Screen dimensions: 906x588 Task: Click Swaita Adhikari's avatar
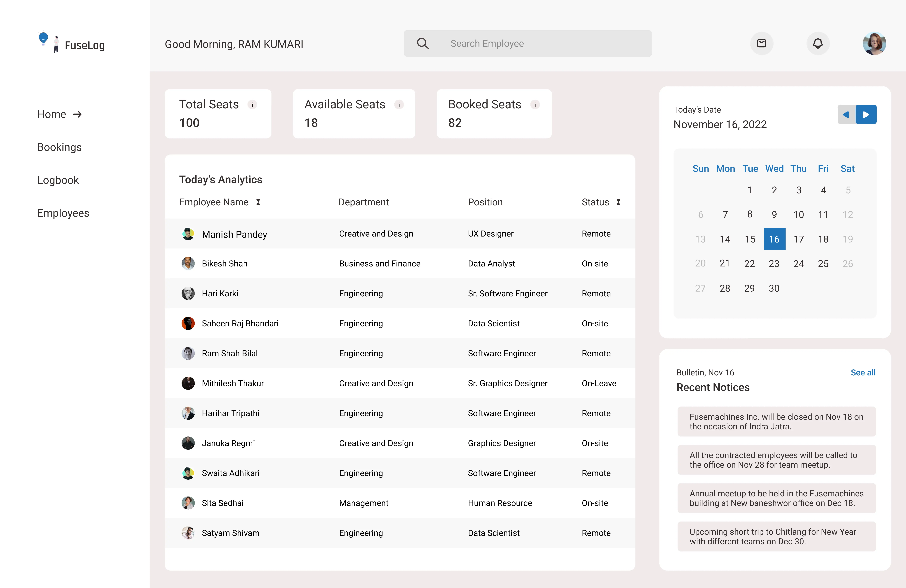(x=188, y=473)
